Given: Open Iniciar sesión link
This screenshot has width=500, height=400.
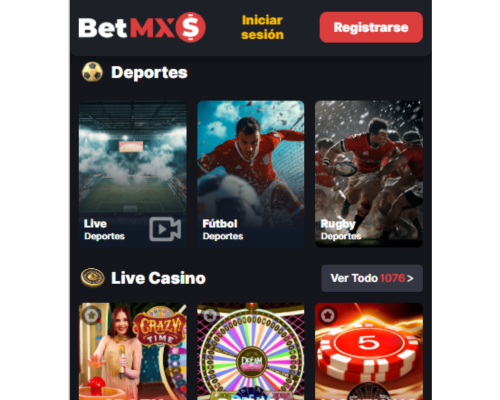Looking at the screenshot, I should coord(262,27).
